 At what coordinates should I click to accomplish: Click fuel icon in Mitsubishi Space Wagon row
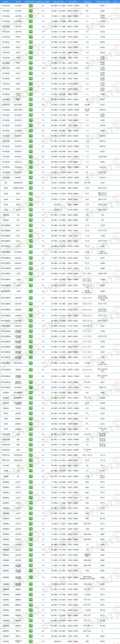[31, 382]
